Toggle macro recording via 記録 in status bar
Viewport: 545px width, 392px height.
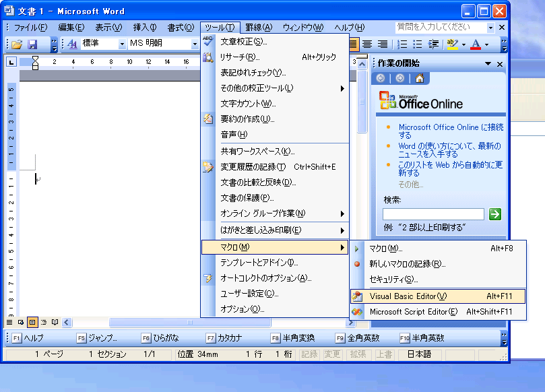(x=309, y=354)
